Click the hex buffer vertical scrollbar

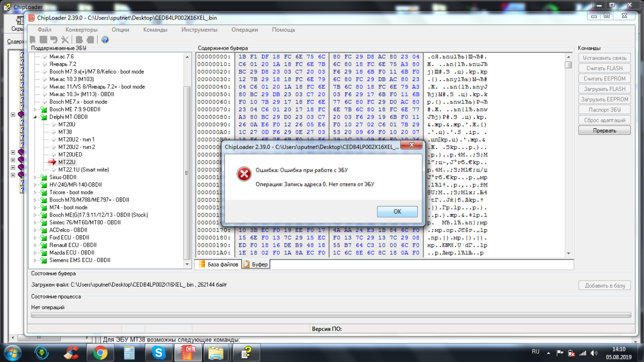coord(569,151)
